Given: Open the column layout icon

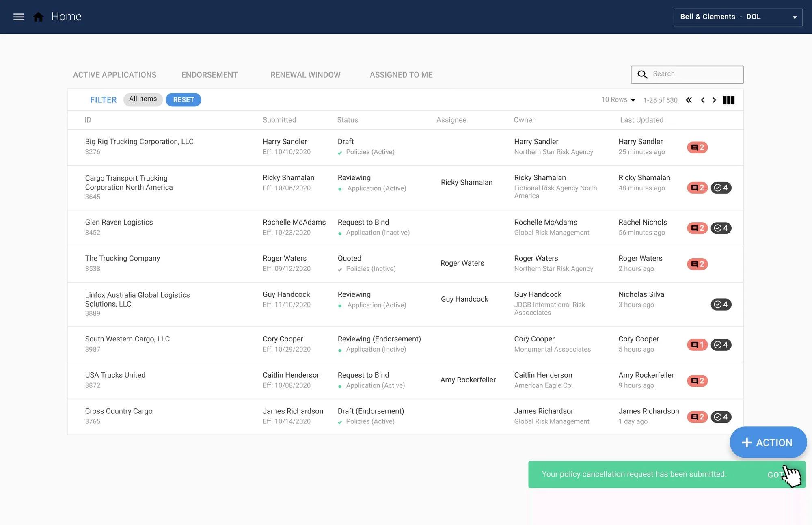Looking at the screenshot, I should pos(729,100).
